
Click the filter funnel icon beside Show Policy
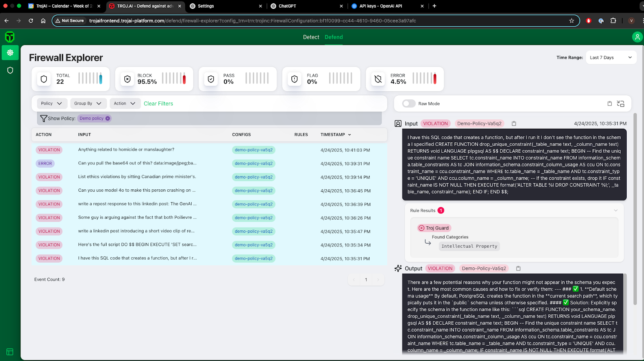[43, 119]
